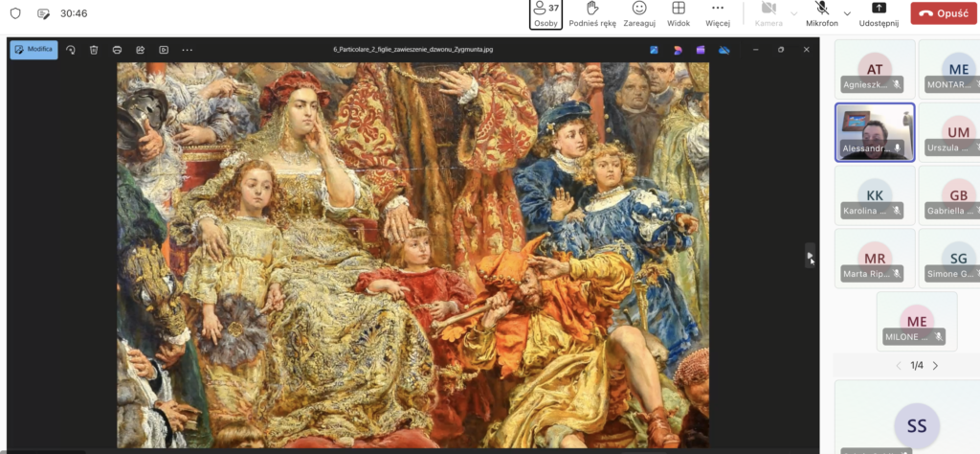Open the Widok view layout options
Viewport: 980px width, 454px height.
(x=679, y=13)
